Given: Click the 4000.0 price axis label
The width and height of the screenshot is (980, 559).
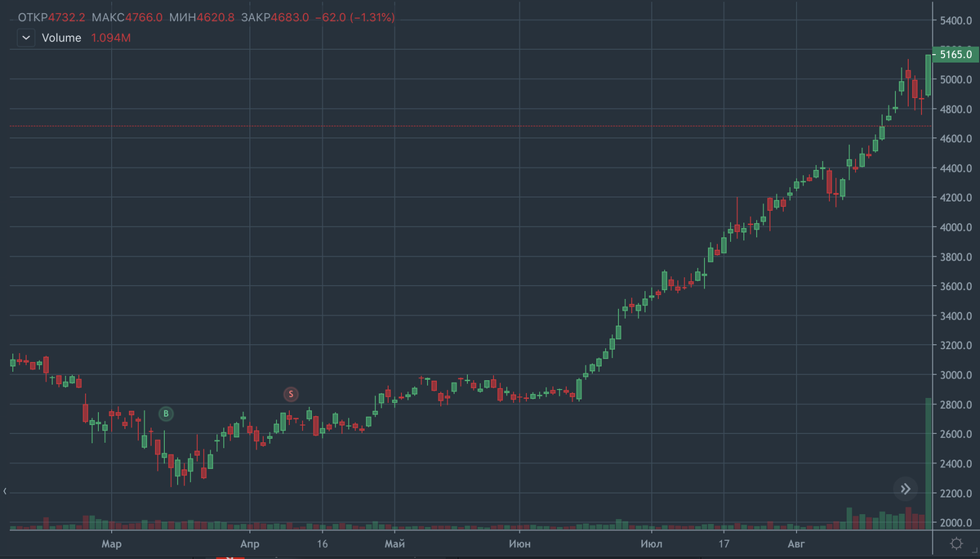Looking at the screenshot, I should [955, 227].
